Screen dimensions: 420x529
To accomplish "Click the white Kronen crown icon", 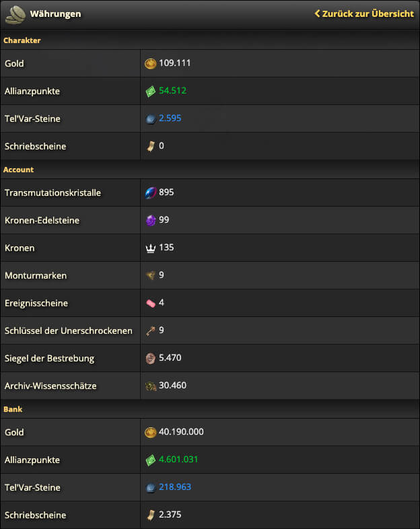I will (x=151, y=248).
